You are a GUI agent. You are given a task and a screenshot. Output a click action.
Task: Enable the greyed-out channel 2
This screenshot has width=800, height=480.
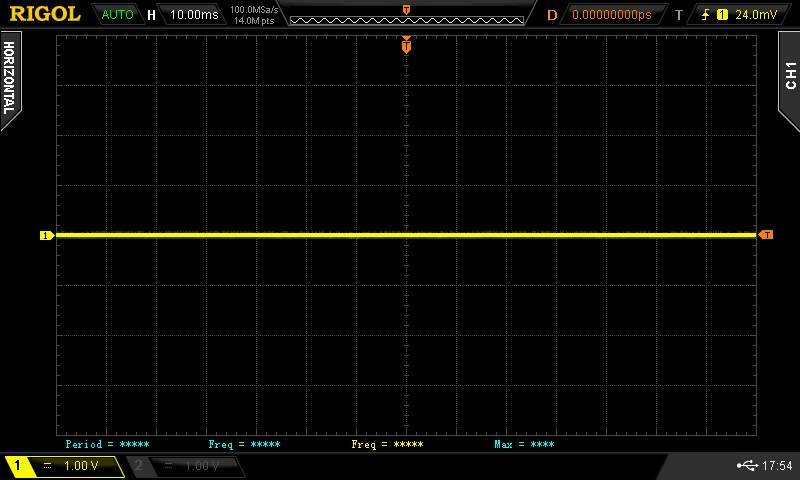point(186,466)
